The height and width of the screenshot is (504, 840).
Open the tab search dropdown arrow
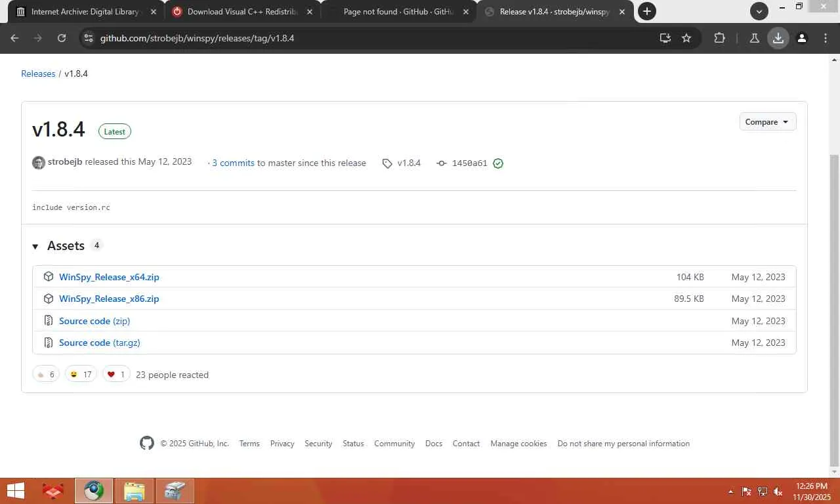pyautogui.click(x=759, y=11)
